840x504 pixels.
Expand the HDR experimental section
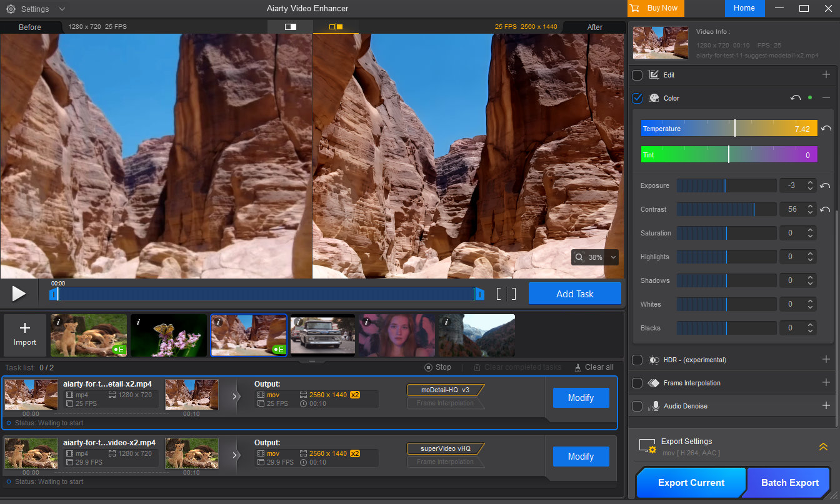tap(826, 360)
